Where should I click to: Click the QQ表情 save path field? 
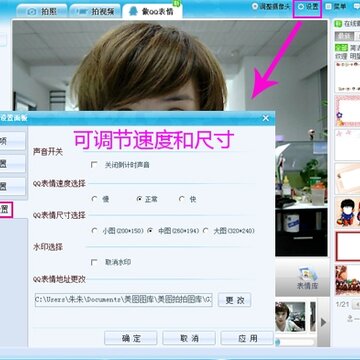(124, 300)
